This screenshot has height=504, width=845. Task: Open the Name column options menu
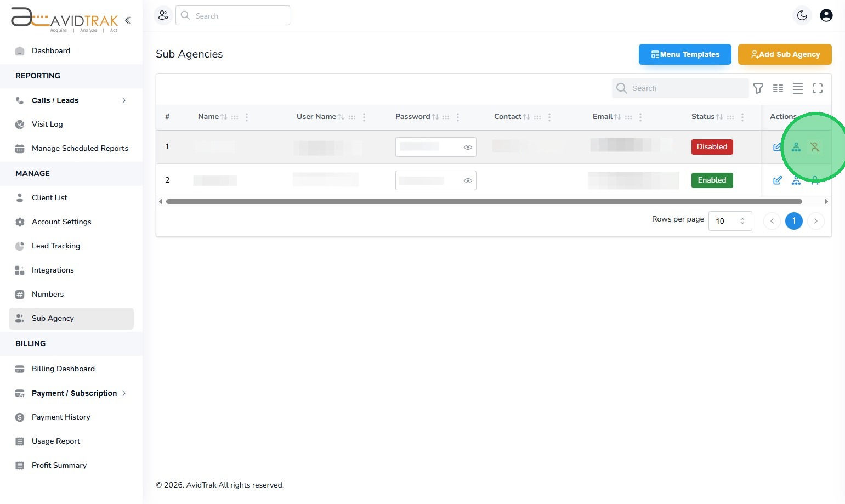coord(247,117)
